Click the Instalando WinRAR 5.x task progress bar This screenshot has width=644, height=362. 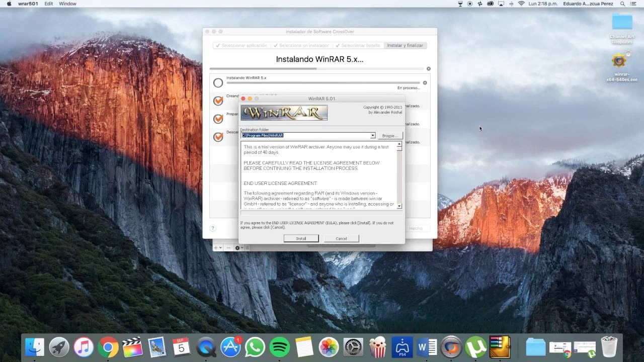[x=323, y=82]
